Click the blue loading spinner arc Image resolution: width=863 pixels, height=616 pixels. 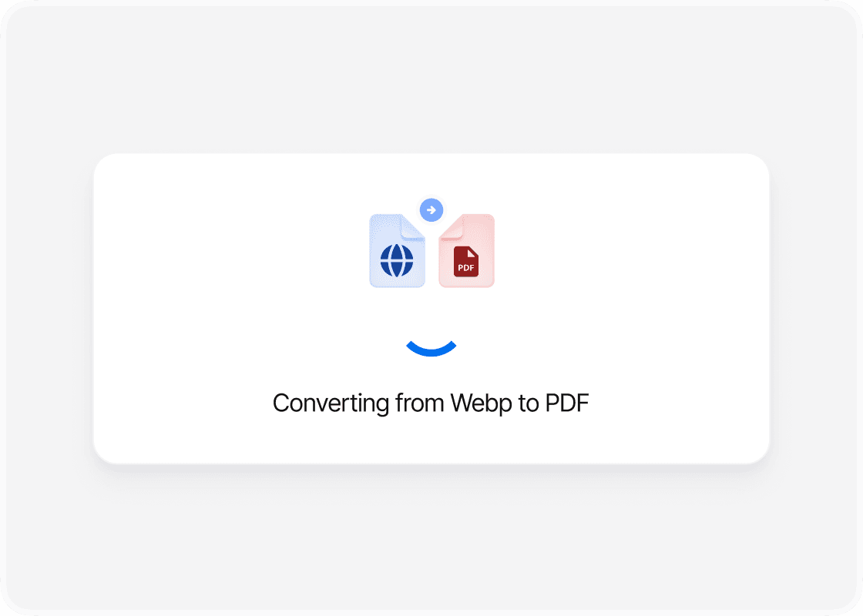pyautogui.click(x=431, y=349)
